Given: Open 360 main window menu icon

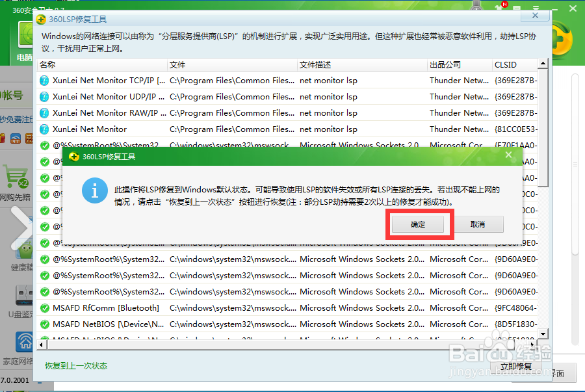Looking at the screenshot, I should pos(536,8).
